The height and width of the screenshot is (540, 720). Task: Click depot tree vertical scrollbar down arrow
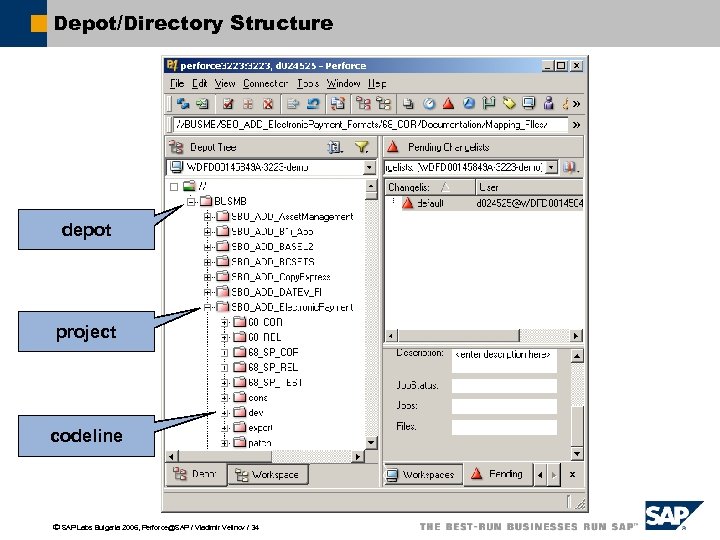click(371, 443)
